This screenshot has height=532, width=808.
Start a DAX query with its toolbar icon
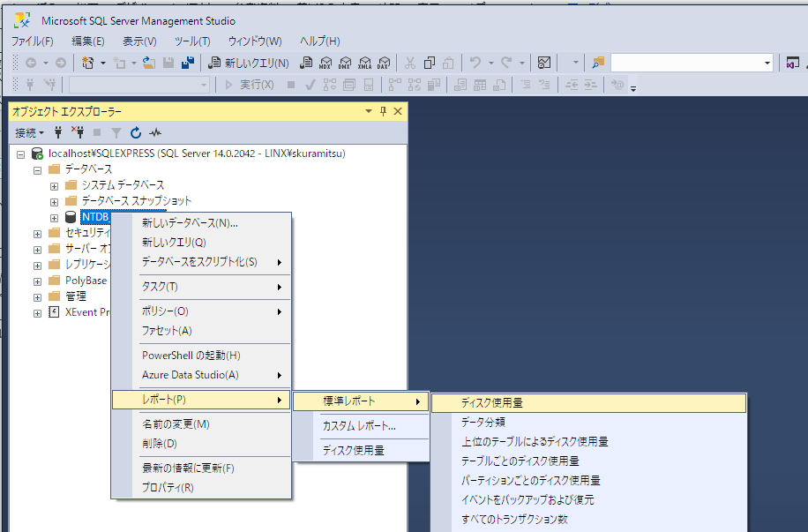coord(383,62)
